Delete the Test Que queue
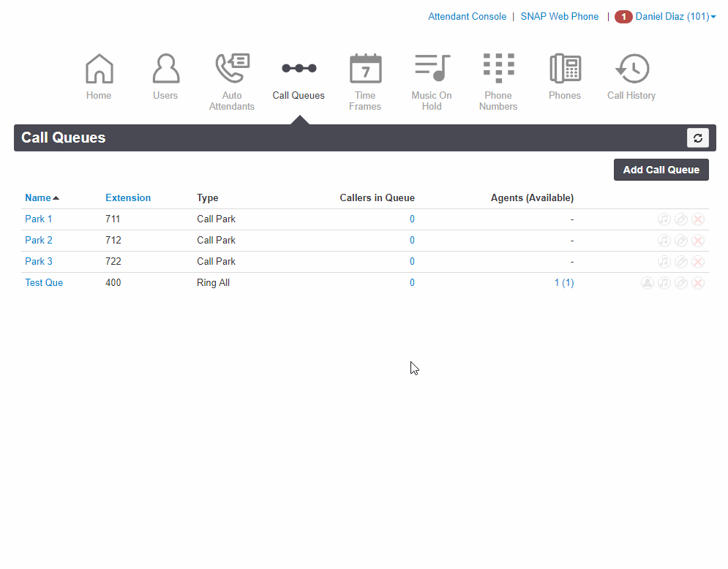728x569 pixels. [x=698, y=283]
